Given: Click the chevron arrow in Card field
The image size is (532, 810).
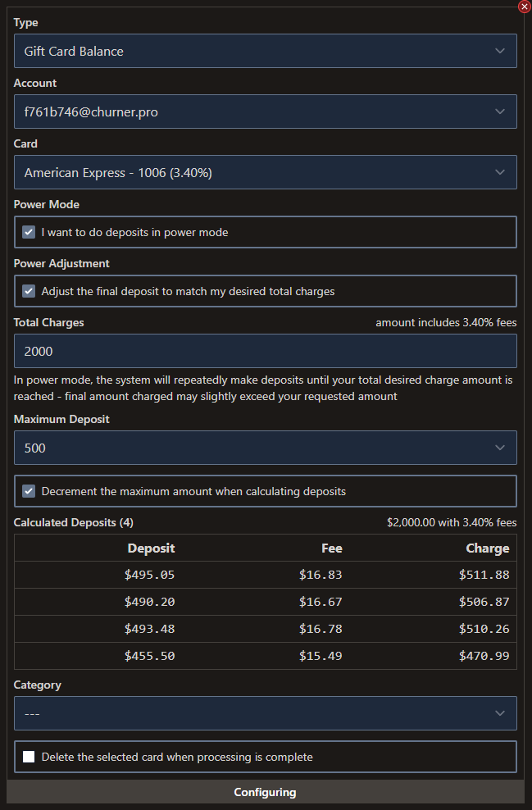Looking at the screenshot, I should [500, 172].
